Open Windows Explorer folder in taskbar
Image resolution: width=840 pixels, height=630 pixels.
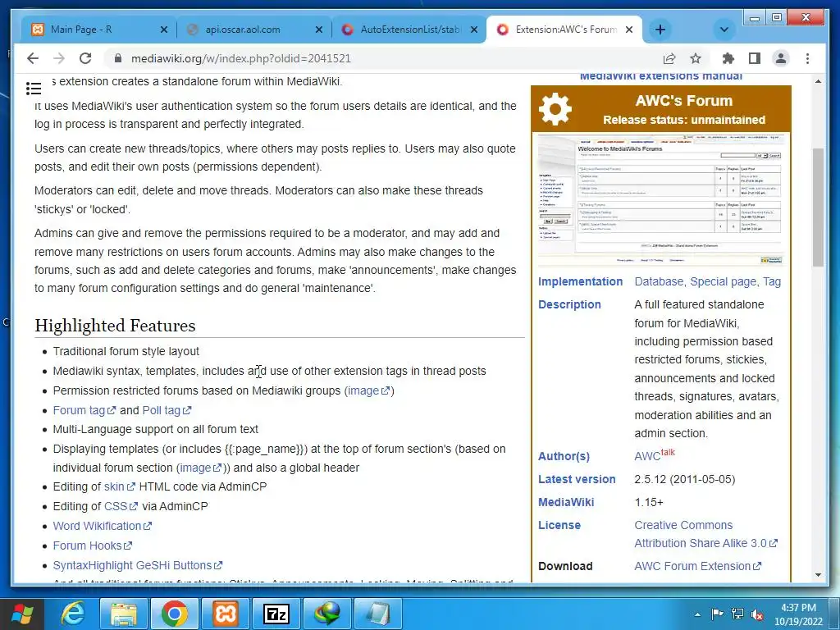[124, 614]
